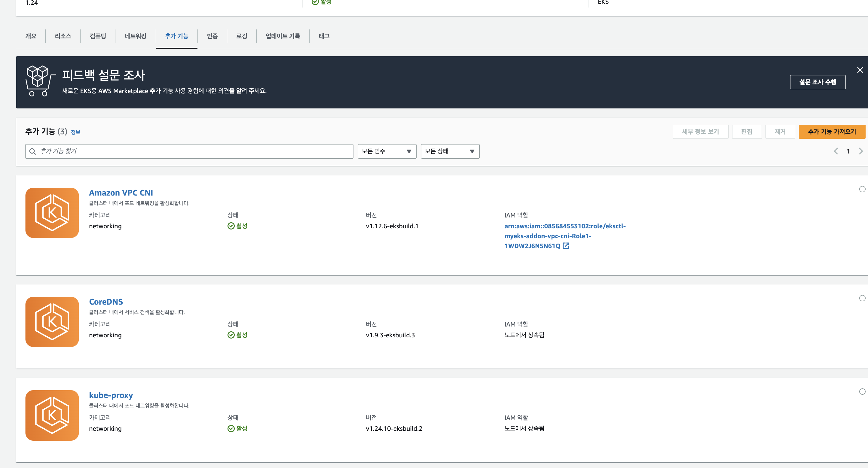Screen dimensions: 868x468
Task: Open the IAM role external link icon
Action: [566, 246]
